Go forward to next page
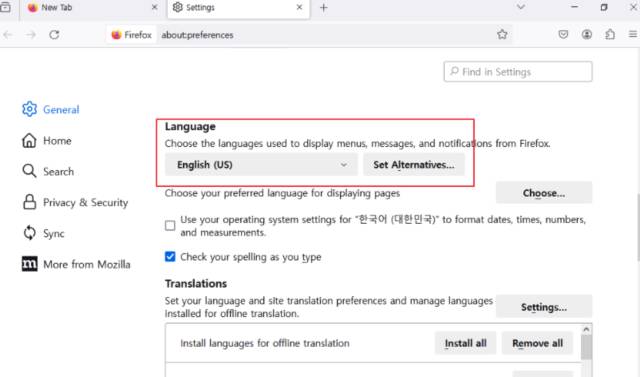The width and height of the screenshot is (640, 377). [x=31, y=35]
